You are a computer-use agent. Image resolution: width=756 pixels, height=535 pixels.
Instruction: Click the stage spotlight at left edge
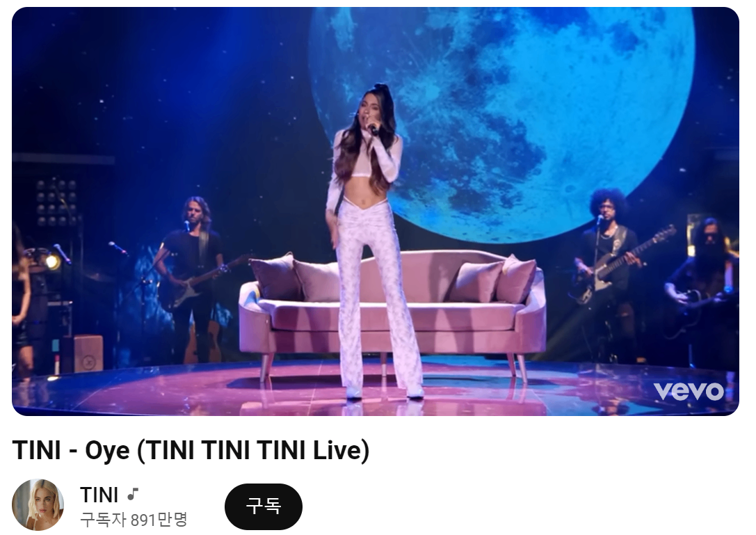click(x=51, y=261)
